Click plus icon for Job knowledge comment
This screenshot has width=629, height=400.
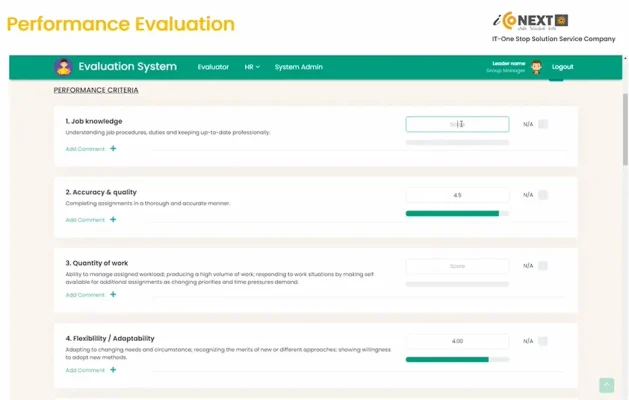point(113,148)
